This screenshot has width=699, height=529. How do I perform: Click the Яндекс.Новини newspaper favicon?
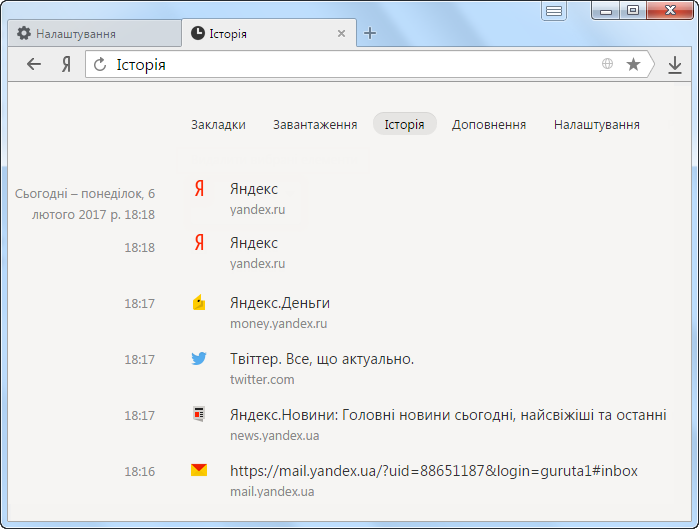point(199,414)
